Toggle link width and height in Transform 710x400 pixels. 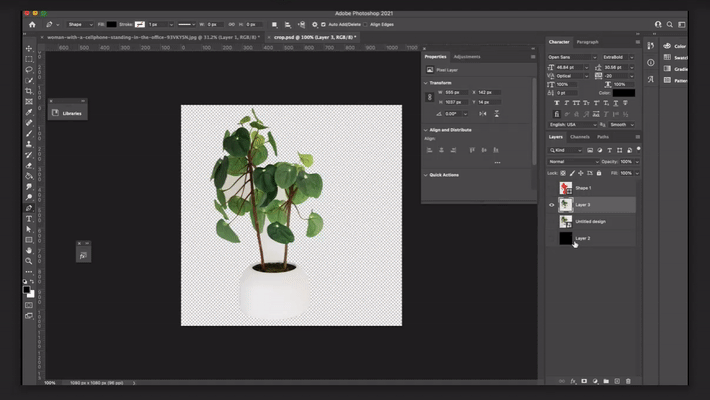[x=430, y=97]
